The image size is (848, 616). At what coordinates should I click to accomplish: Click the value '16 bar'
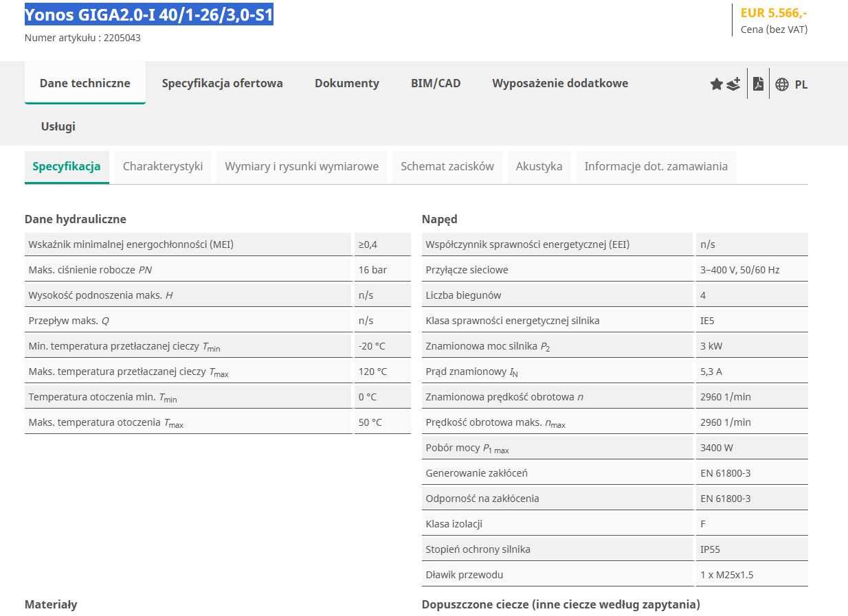click(x=372, y=270)
